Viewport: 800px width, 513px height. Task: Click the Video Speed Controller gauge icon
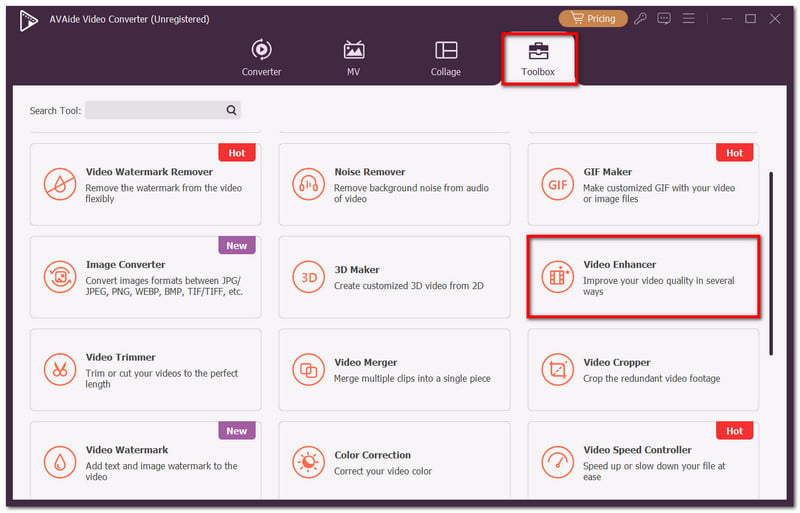(x=557, y=462)
